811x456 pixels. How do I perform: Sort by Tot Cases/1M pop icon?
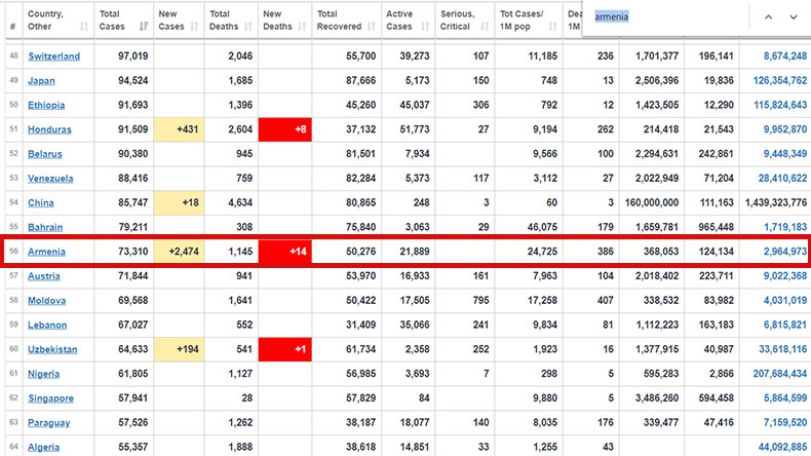(x=552, y=26)
